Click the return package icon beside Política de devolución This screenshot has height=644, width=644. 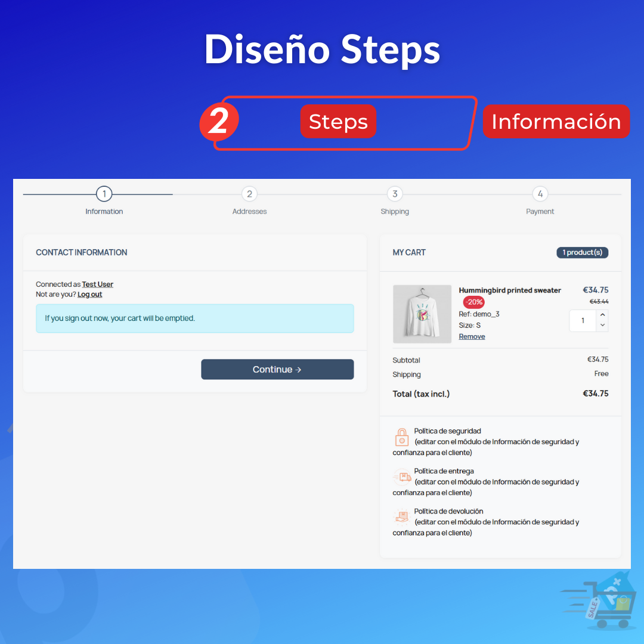[x=401, y=517]
